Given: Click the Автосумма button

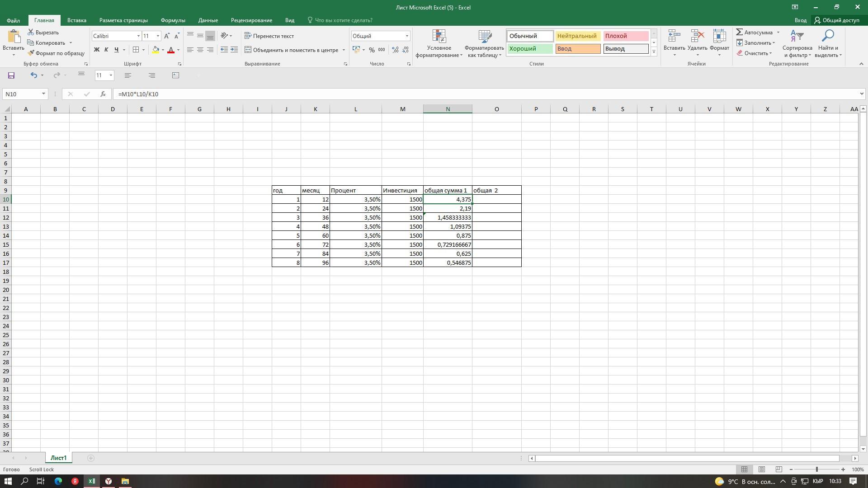Looking at the screenshot, I should coord(755,33).
